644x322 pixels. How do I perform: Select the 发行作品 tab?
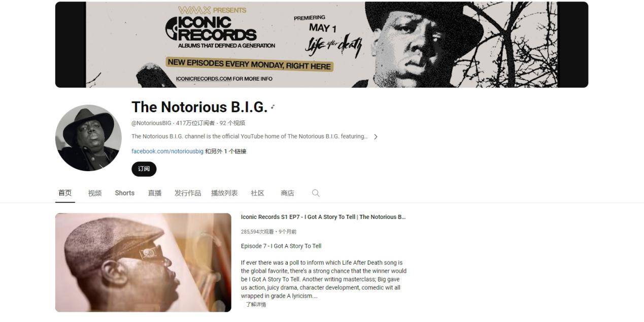point(188,193)
